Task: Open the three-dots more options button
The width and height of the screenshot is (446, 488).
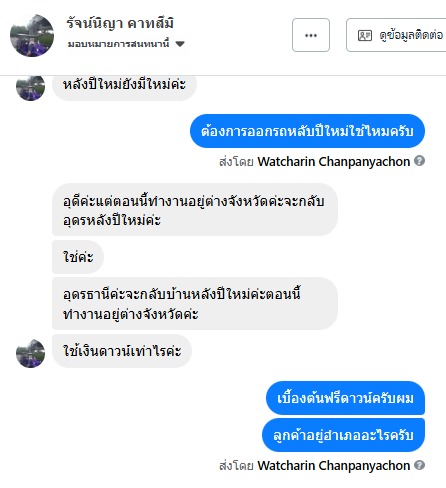Action: 311,35
